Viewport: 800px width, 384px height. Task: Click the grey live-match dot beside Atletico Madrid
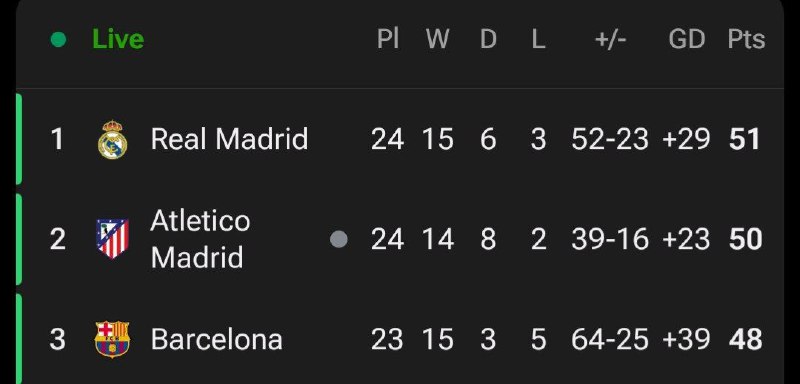(x=339, y=239)
